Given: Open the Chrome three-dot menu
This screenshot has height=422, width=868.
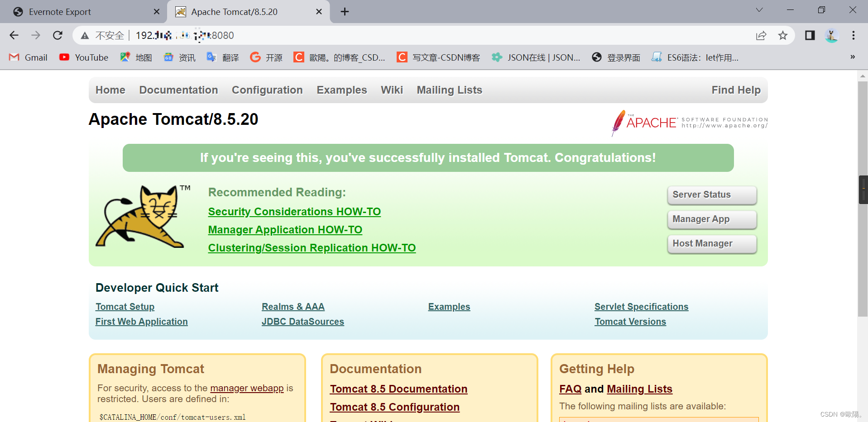Looking at the screenshot, I should [x=854, y=35].
